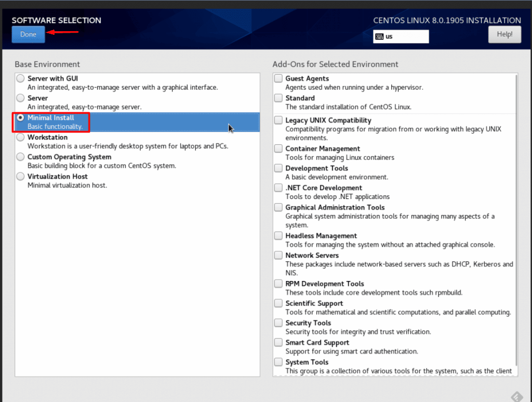
Task: Choose Virtualization Host environment
Action: click(x=20, y=177)
